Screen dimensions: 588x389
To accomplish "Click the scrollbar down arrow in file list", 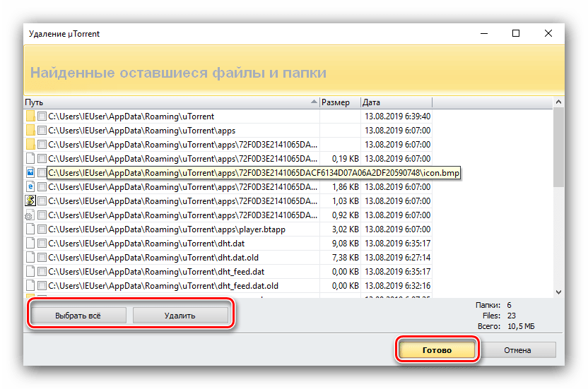I will coord(558,292).
